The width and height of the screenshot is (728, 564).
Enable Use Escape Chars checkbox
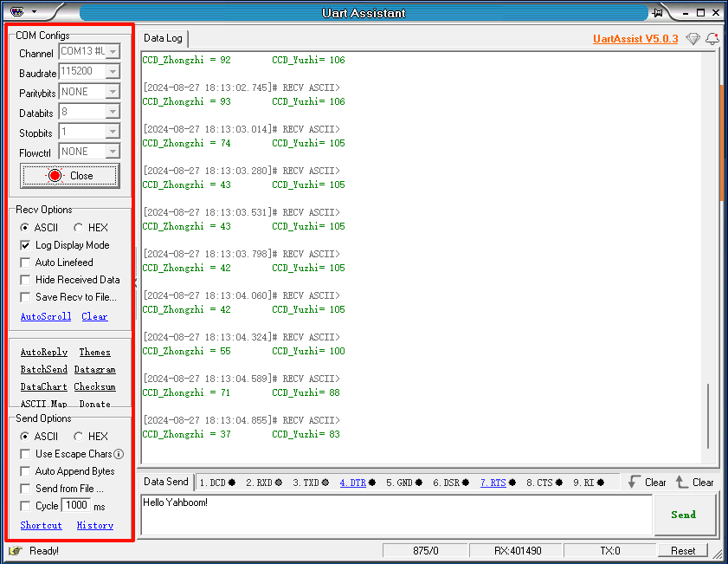[x=25, y=454]
